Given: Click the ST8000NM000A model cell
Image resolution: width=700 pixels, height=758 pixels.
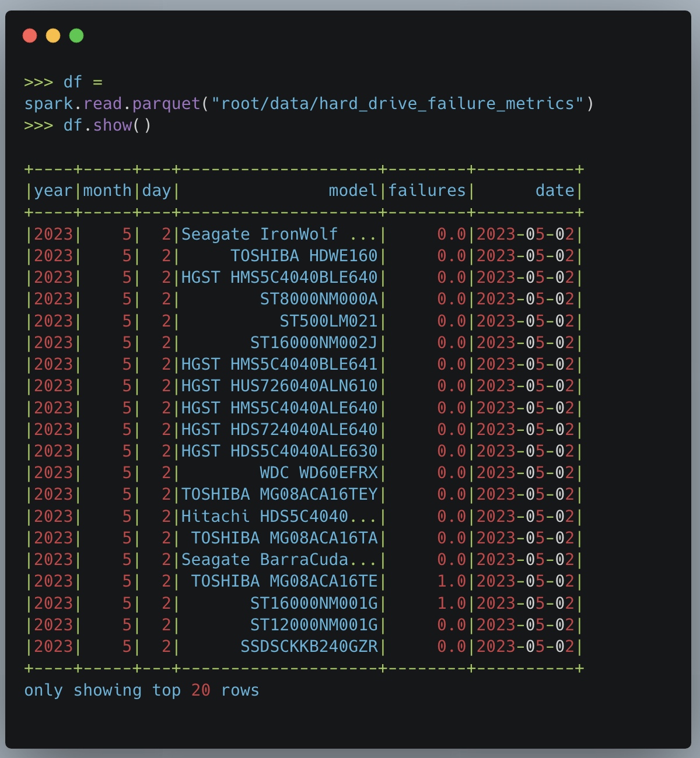Looking at the screenshot, I should 318,299.
